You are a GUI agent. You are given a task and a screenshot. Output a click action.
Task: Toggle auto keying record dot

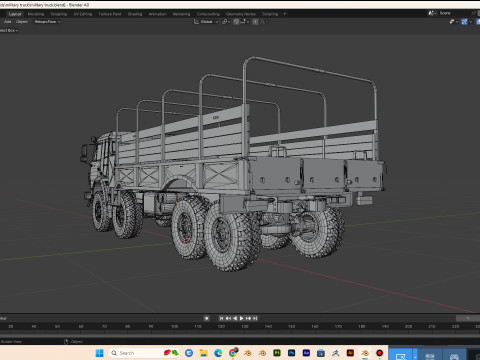[207, 318]
